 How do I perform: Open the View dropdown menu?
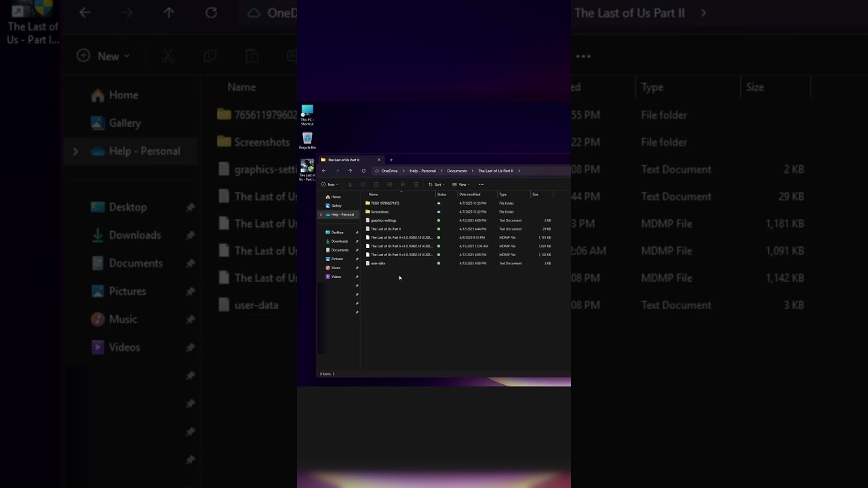461,184
